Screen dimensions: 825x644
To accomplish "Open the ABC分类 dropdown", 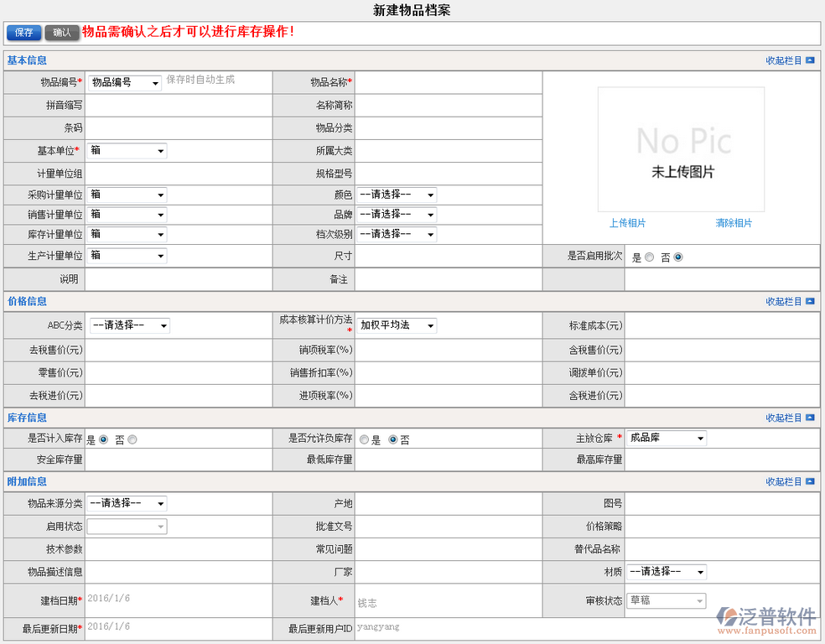I will pos(129,325).
